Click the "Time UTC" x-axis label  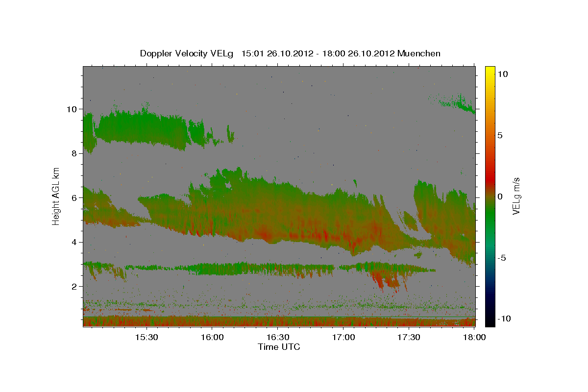tap(279, 347)
